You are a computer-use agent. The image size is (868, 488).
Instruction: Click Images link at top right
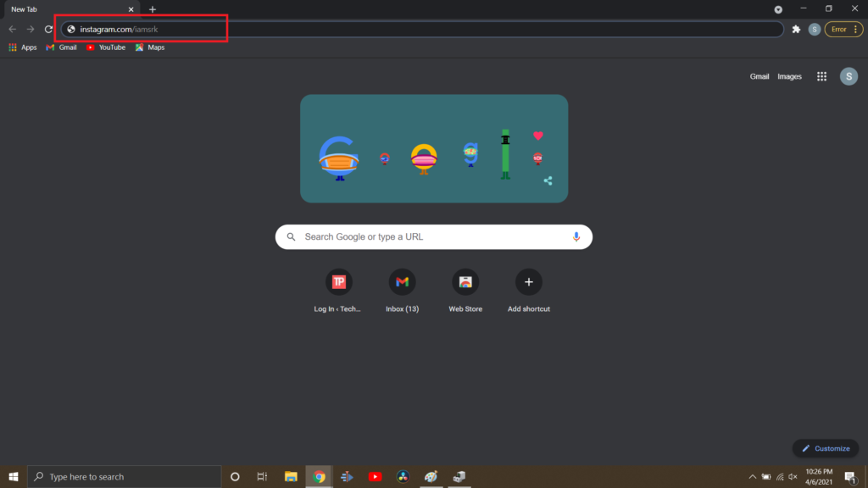[789, 76]
